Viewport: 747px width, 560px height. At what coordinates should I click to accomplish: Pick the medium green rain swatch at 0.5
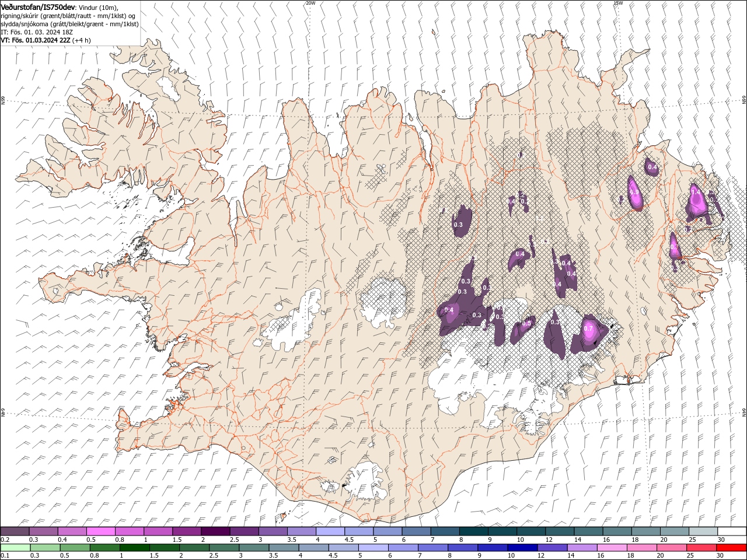tap(75, 548)
